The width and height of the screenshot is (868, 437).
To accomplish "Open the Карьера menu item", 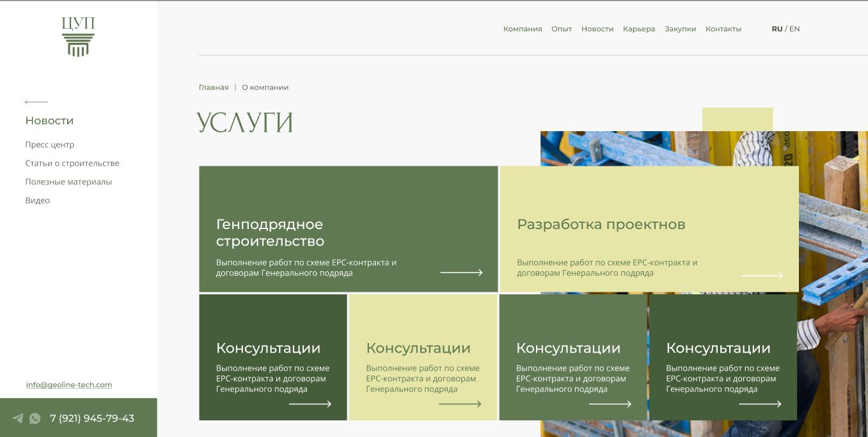I will pos(638,28).
